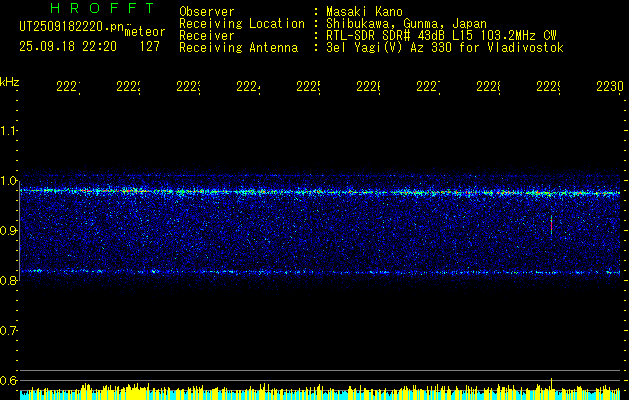
Task: Click the kHz axis unit label
Action: (x=10, y=82)
